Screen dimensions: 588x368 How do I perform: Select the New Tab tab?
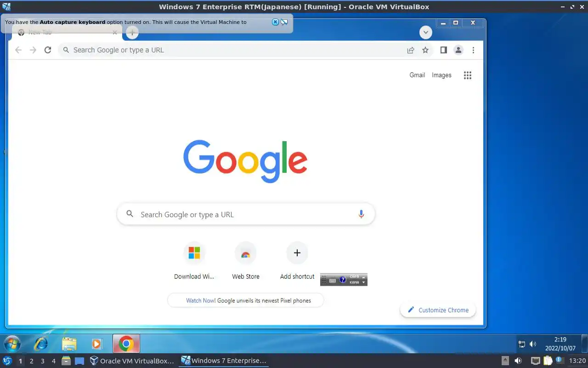[x=67, y=32]
